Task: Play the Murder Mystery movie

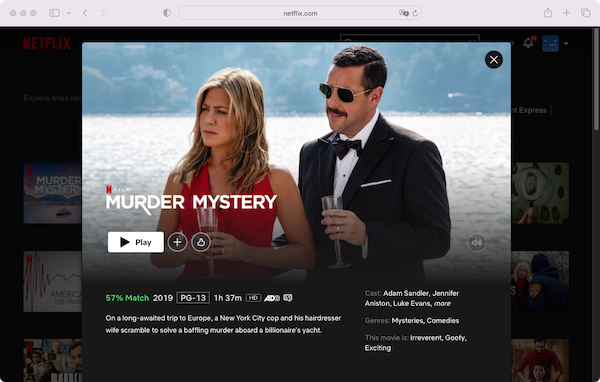Action: (136, 242)
